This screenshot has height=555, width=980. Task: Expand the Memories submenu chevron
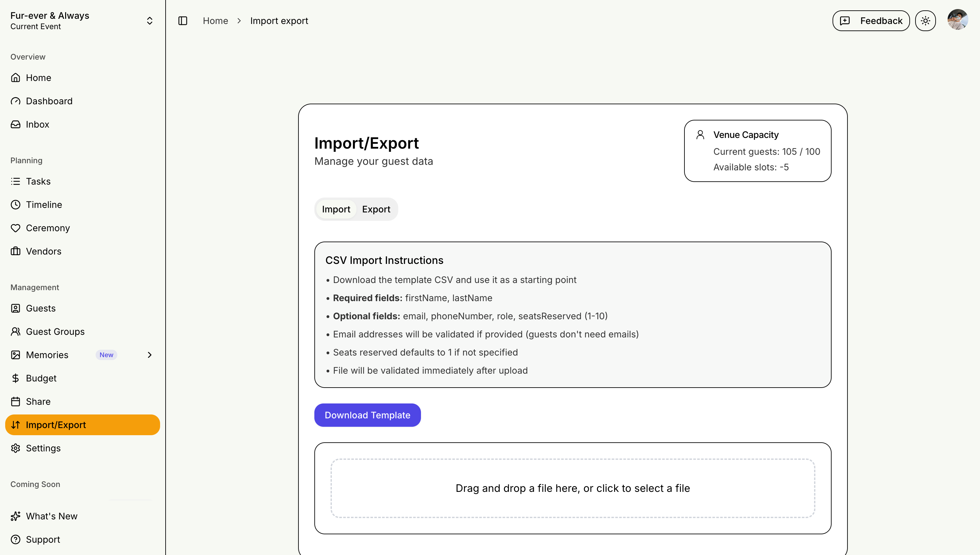149,355
